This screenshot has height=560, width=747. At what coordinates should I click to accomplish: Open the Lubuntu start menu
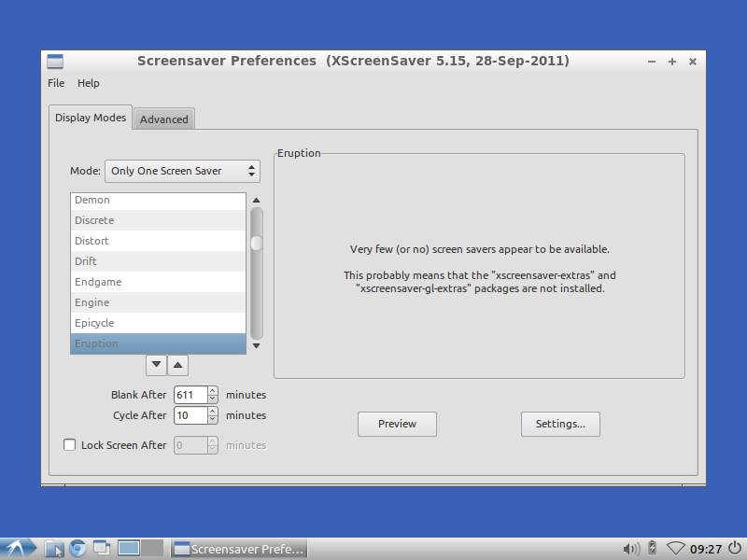click(19, 549)
